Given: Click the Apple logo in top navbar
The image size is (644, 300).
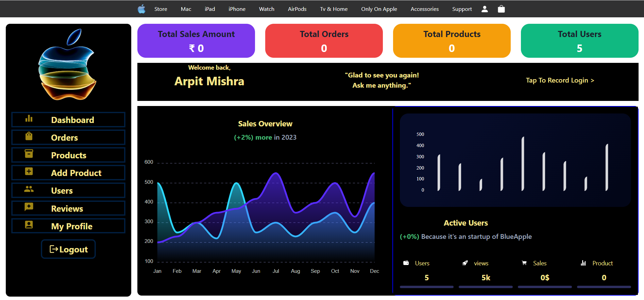Looking at the screenshot, I should pos(141,9).
